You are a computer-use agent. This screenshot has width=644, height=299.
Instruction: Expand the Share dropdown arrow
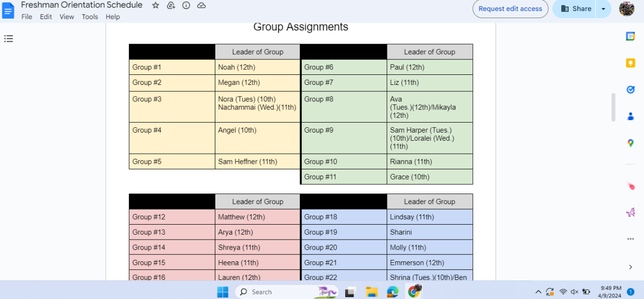603,9
